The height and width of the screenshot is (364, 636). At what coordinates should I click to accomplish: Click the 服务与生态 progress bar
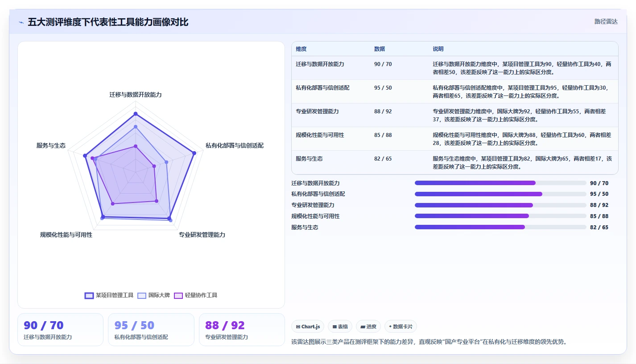coord(500,227)
